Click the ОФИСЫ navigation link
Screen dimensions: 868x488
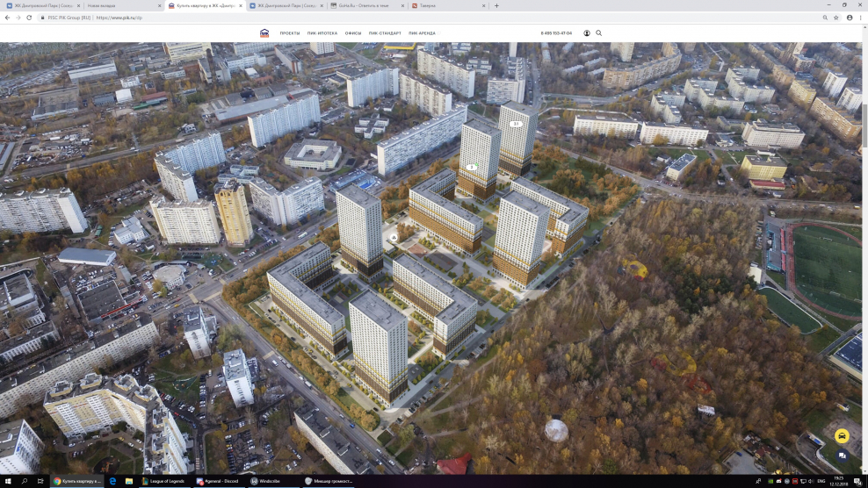pos(353,33)
